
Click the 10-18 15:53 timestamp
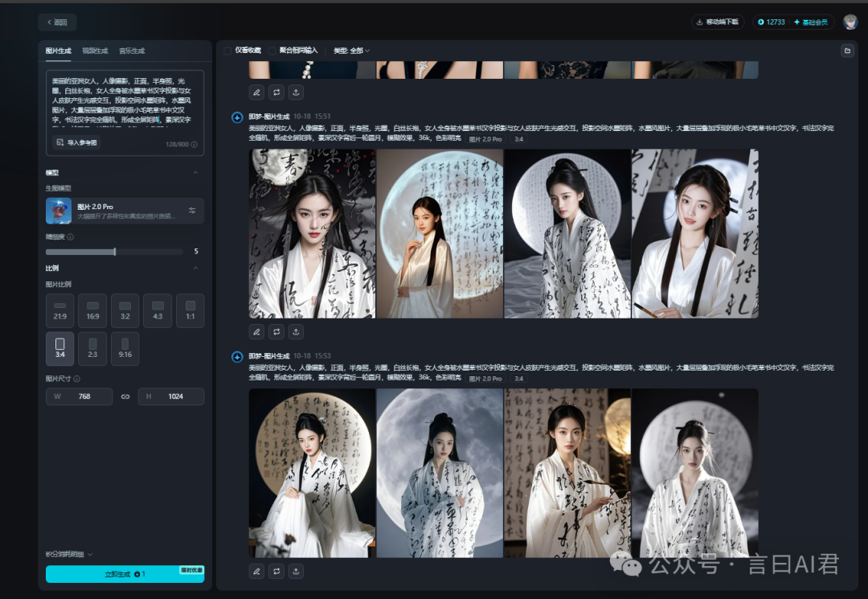coord(312,356)
